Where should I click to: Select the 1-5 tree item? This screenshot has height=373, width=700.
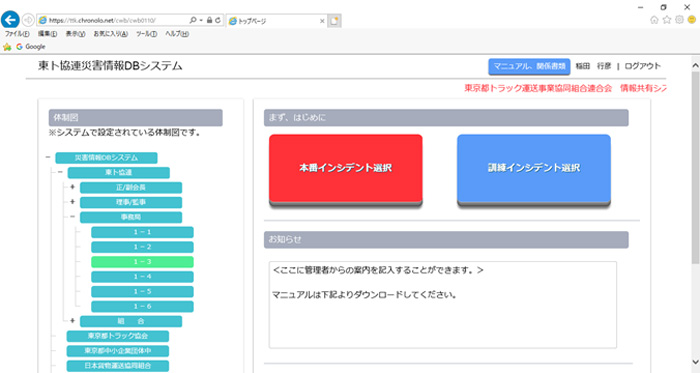(142, 291)
